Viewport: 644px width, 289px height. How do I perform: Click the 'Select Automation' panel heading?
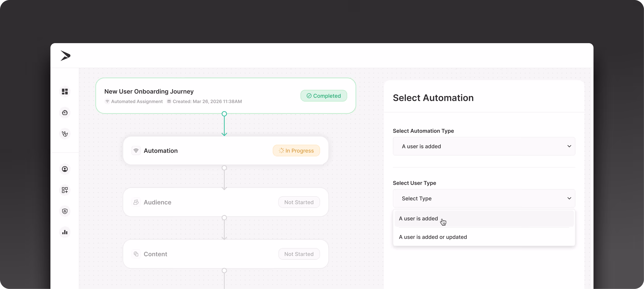click(x=433, y=98)
